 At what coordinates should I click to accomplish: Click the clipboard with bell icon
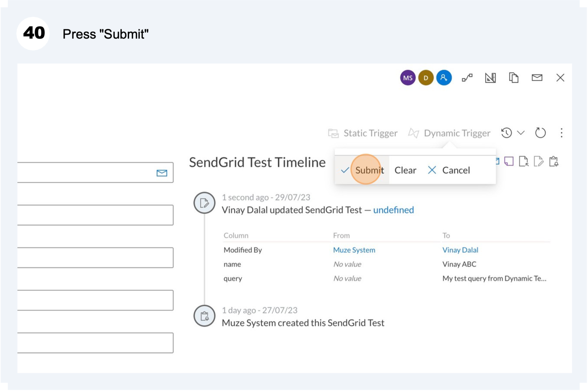point(554,161)
